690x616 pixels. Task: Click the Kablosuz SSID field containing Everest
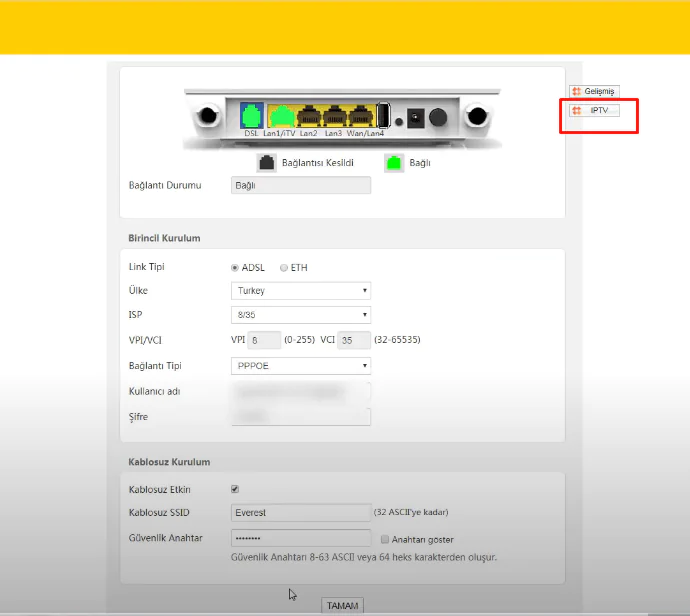(x=300, y=513)
